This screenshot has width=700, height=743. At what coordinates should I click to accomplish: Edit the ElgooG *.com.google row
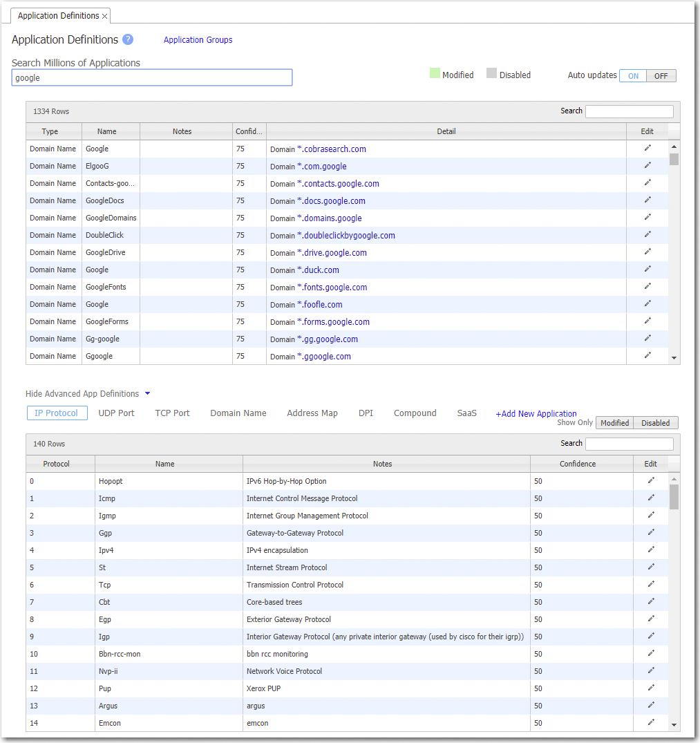tap(647, 165)
